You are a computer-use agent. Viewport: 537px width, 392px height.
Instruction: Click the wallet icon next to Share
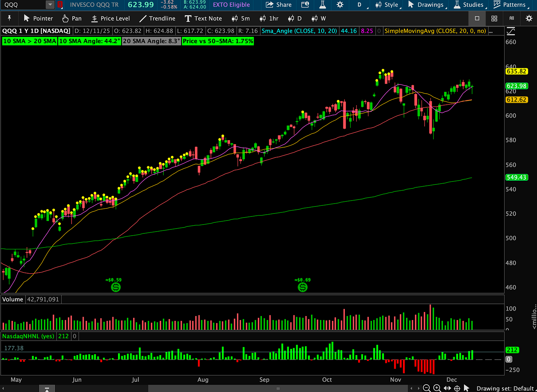tap(305, 5)
